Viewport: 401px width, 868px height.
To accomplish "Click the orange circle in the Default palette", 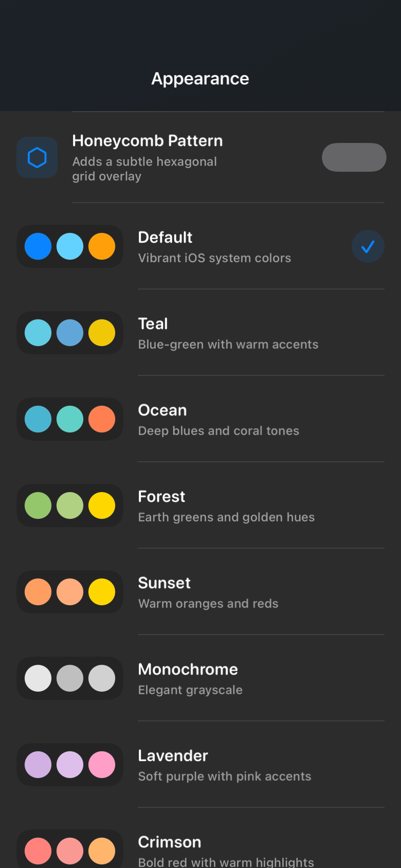I will [x=102, y=246].
